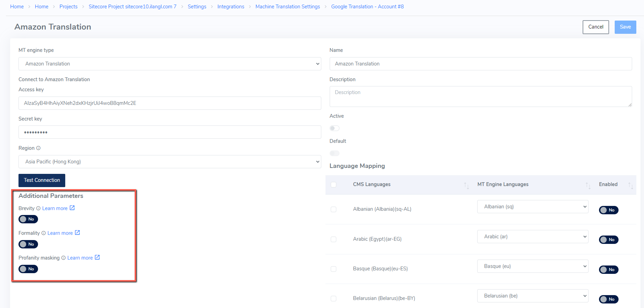Click the Profanity masking info icon
Image resolution: width=644 pixels, height=308 pixels.
63,258
